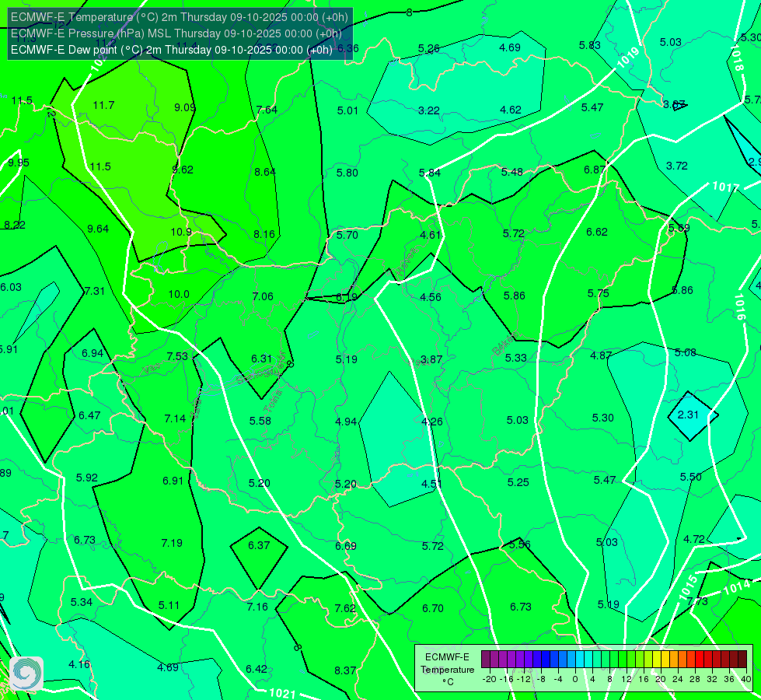Click the dark red swatch above 40
Image resolution: width=761 pixels, height=700 pixels.
pos(742,660)
